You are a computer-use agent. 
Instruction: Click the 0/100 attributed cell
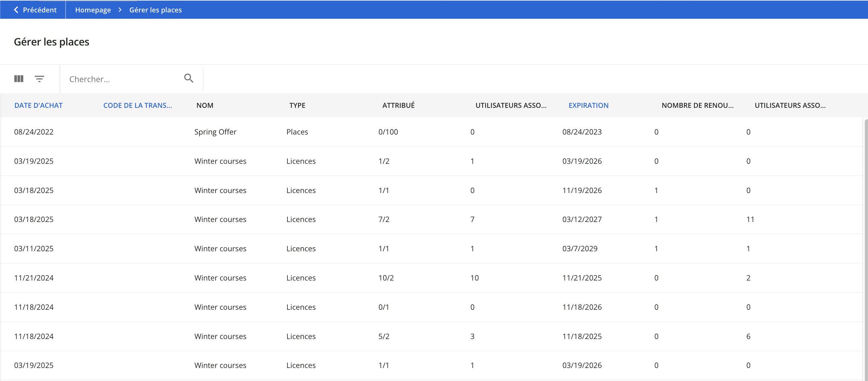click(x=388, y=132)
